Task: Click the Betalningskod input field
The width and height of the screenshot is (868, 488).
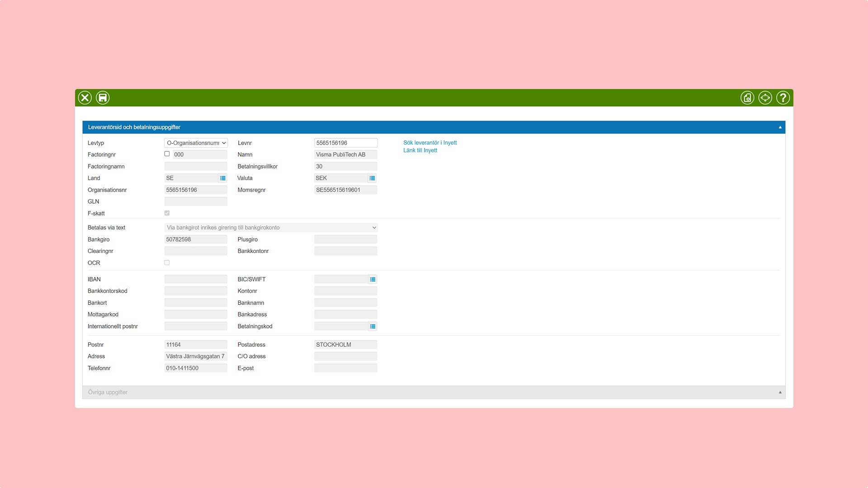Action: coord(341,326)
